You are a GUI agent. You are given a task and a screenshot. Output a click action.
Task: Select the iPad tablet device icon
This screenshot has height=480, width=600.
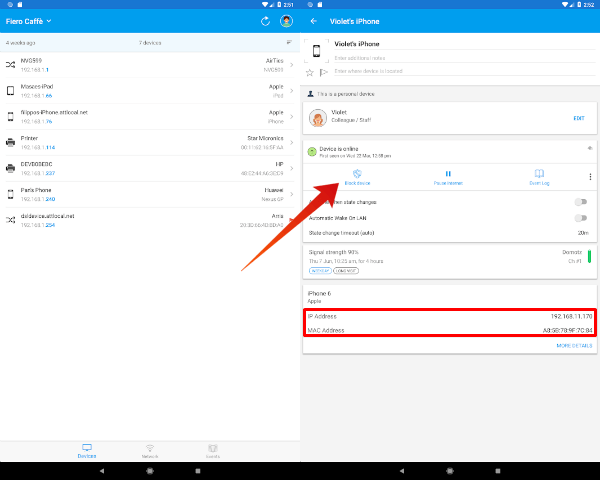pyautogui.click(x=11, y=91)
